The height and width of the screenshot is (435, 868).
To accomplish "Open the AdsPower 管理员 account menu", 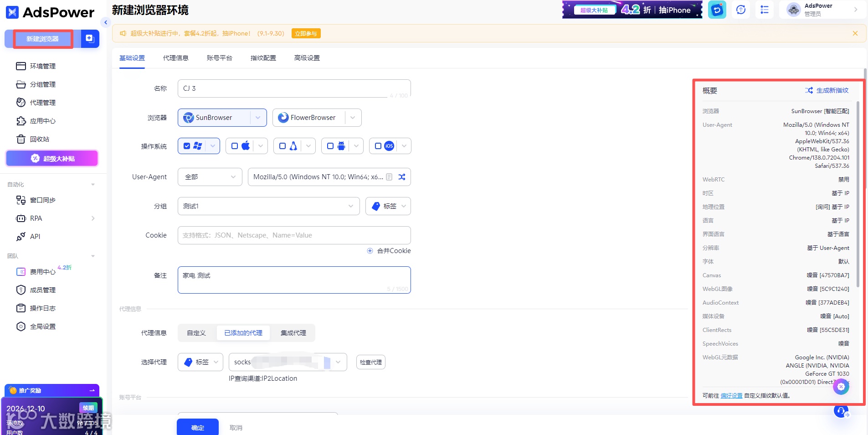I will 822,10.
